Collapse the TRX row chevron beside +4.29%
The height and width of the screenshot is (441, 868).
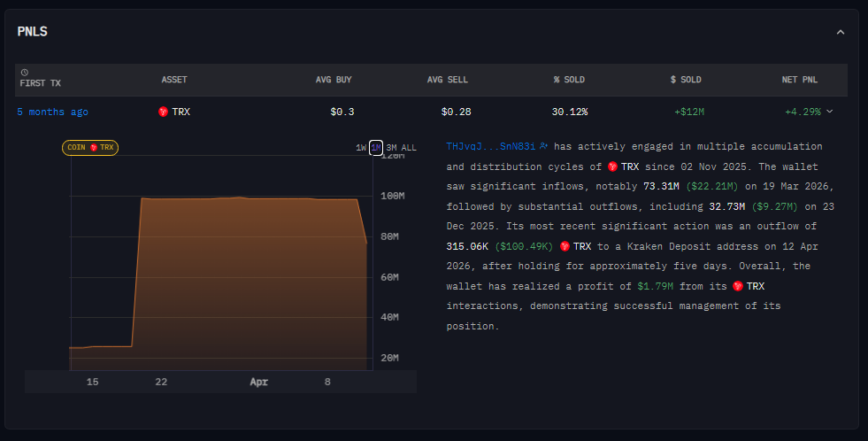(x=829, y=112)
